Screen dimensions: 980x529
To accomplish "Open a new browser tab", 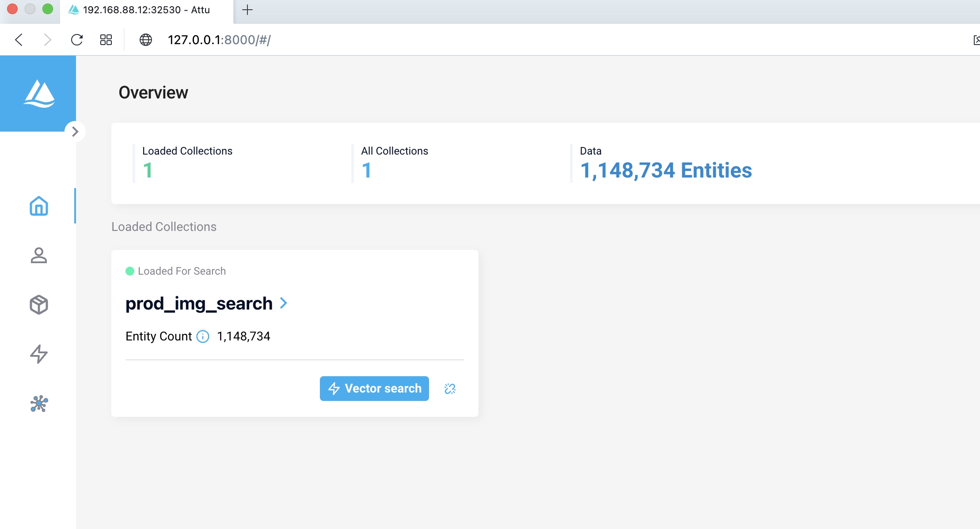I will [x=247, y=10].
